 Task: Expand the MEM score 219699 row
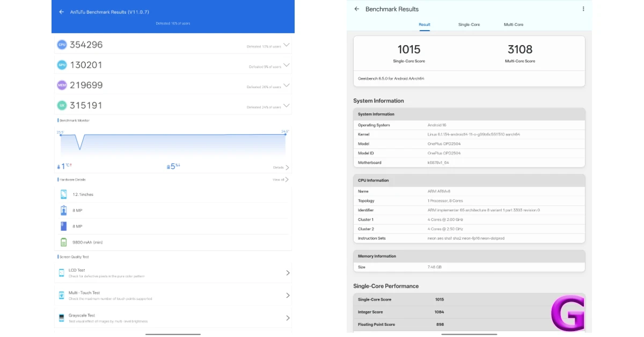click(287, 85)
